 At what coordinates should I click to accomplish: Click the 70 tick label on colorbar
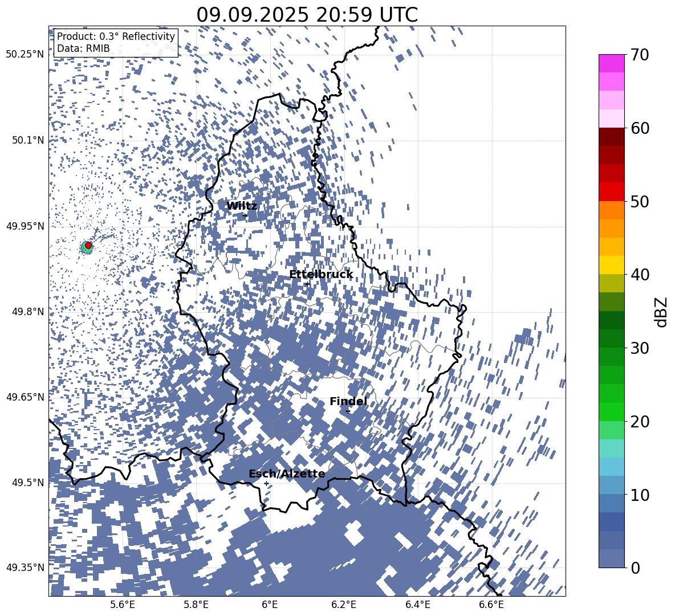point(640,55)
